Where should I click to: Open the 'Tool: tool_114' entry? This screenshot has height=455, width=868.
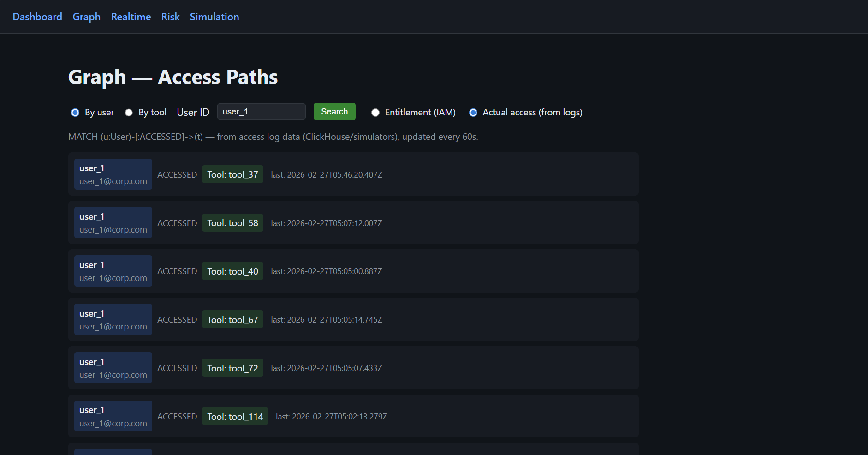pos(235,416)
